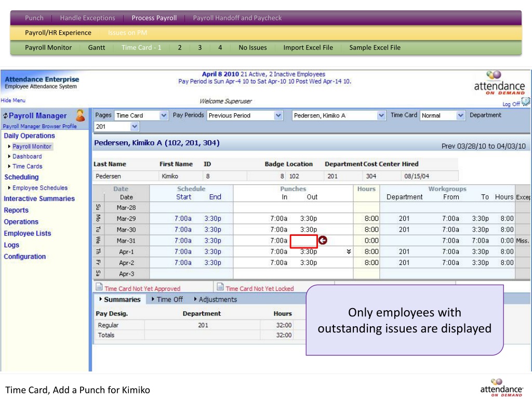Click the Totals hours value 32:00
This screenshot has width=532, height=399.
[284, 335]
